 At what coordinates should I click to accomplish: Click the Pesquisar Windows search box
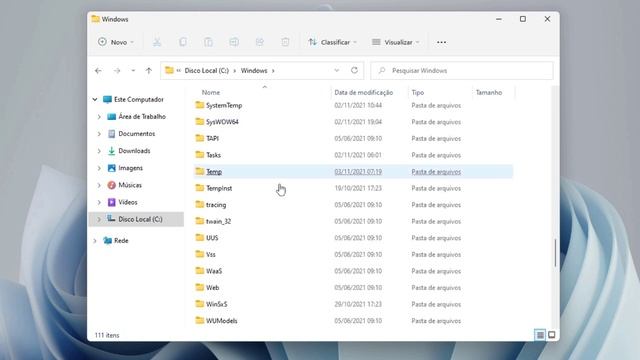(462, 71)
